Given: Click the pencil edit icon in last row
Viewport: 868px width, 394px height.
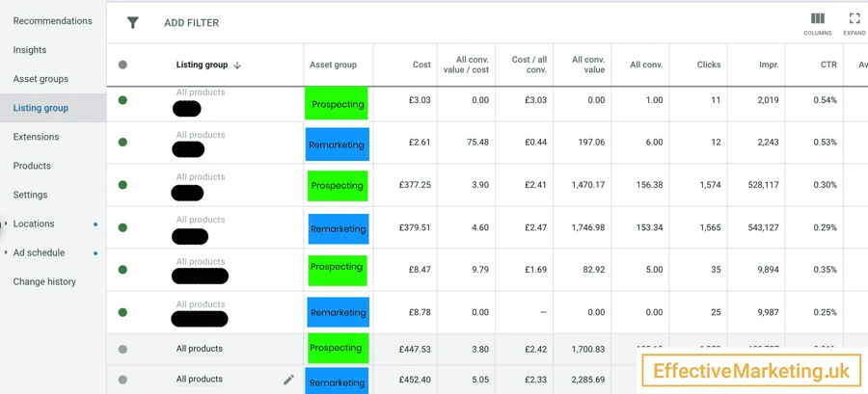Looking at the screenshot, I should coord(288,380).
